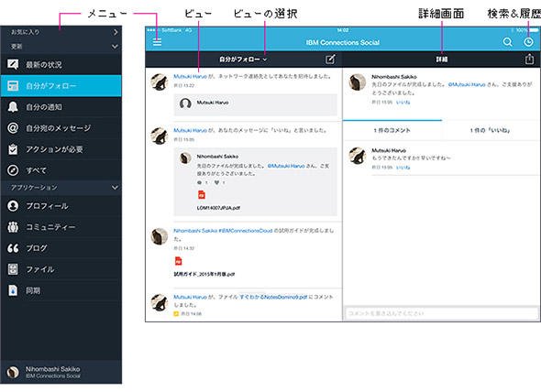Click the #IBMConnectionsCloud hashtag link

246,230
